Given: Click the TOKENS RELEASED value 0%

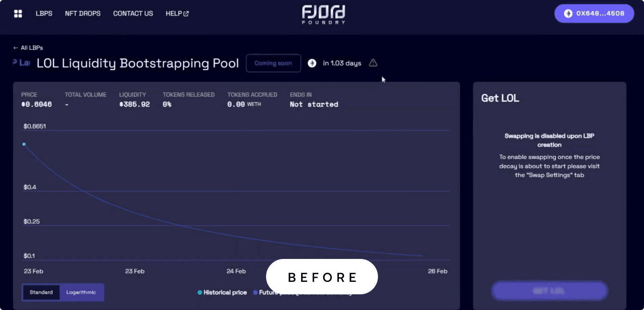Looking at the screenshot, I should tap(167, 105).
